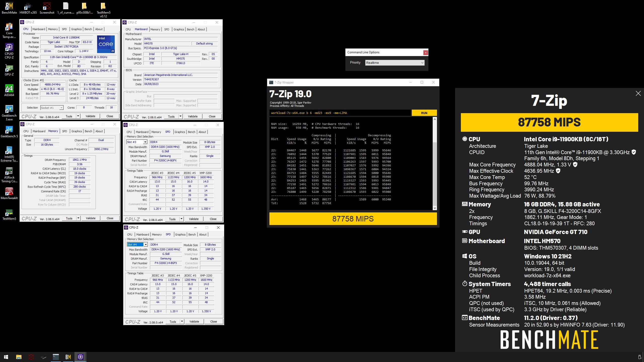This screenshot has height=362, width=644.
Task: Click scroll-up arrow in 7-Zip output
Action: point(434,119)
